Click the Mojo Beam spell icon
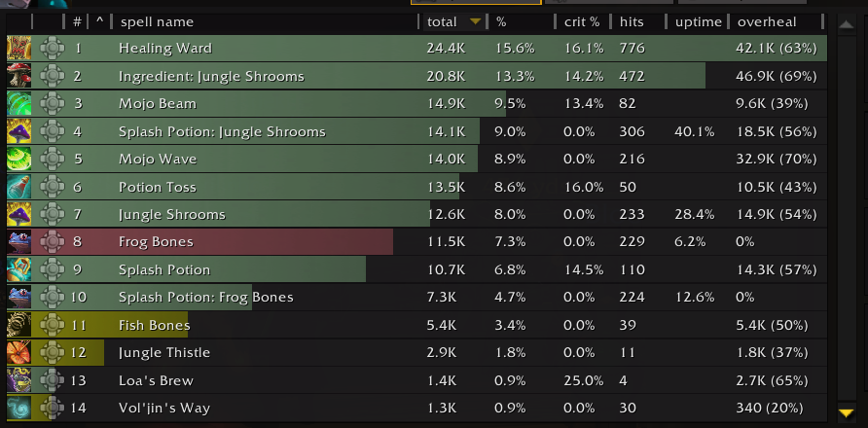The image size is (868, 428). point(18,103)
